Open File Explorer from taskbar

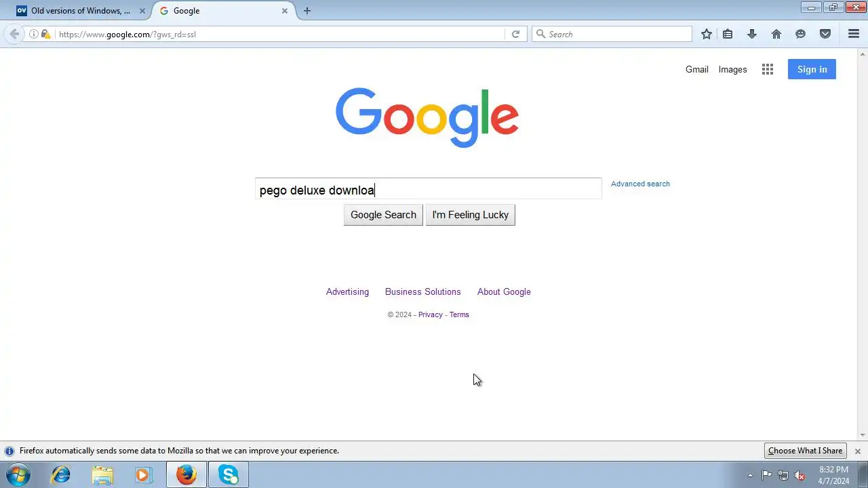pos(102,475)
